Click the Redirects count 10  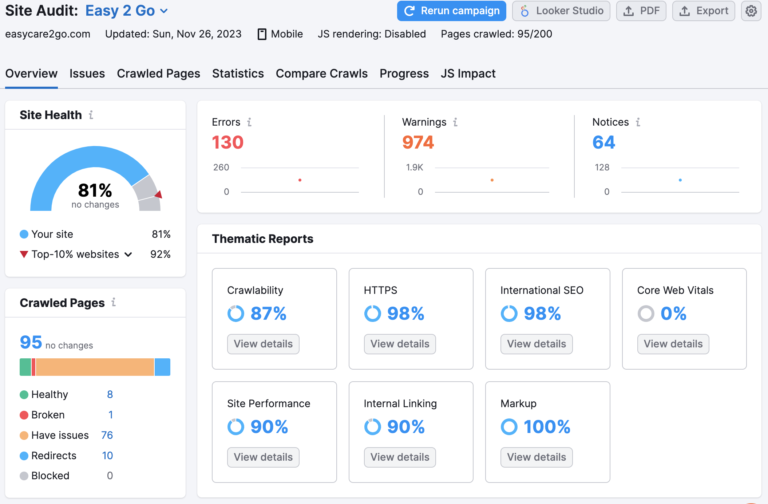click(108, 456)
